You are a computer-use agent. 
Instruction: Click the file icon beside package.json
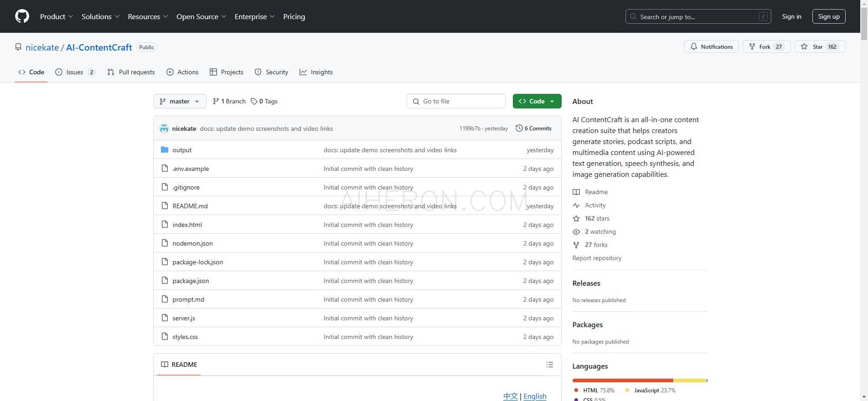pos(165,280)
